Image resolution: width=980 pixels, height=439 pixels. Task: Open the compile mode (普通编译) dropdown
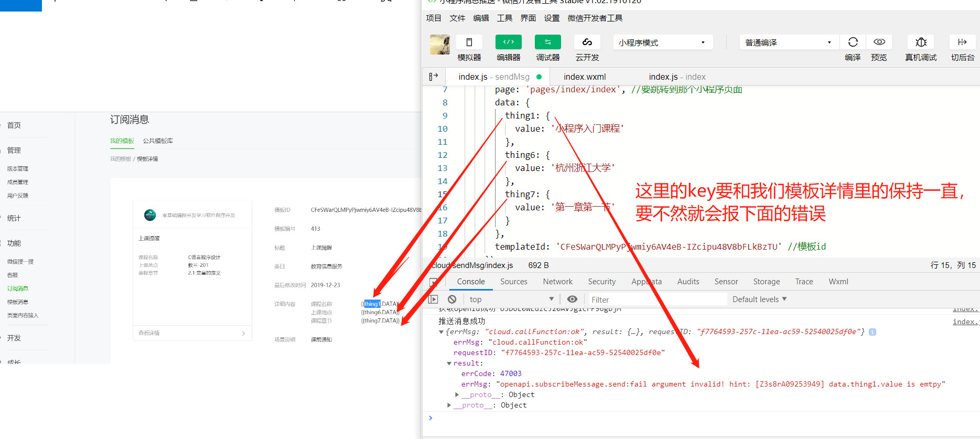pyautogui.click(x=789, y=42)
